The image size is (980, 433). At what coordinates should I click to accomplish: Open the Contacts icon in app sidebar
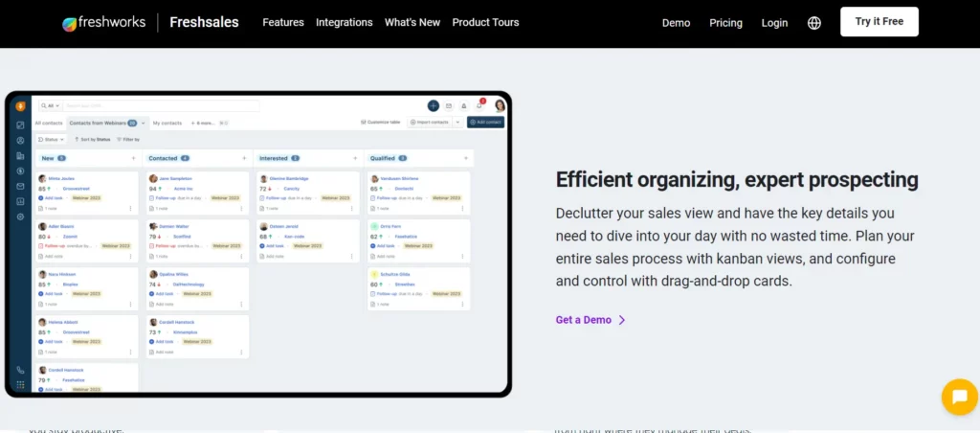click(21, 140)
